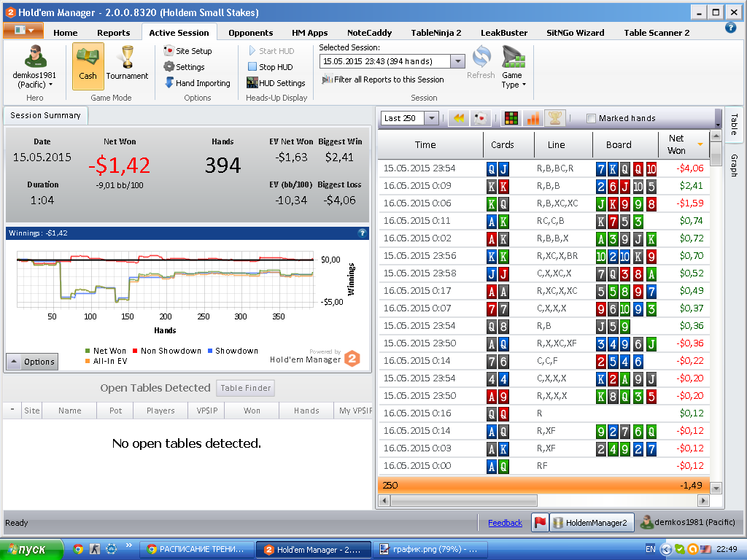The image size is (747, 560).
Task: Open the HM Apps tab
Action: point(309,33)
